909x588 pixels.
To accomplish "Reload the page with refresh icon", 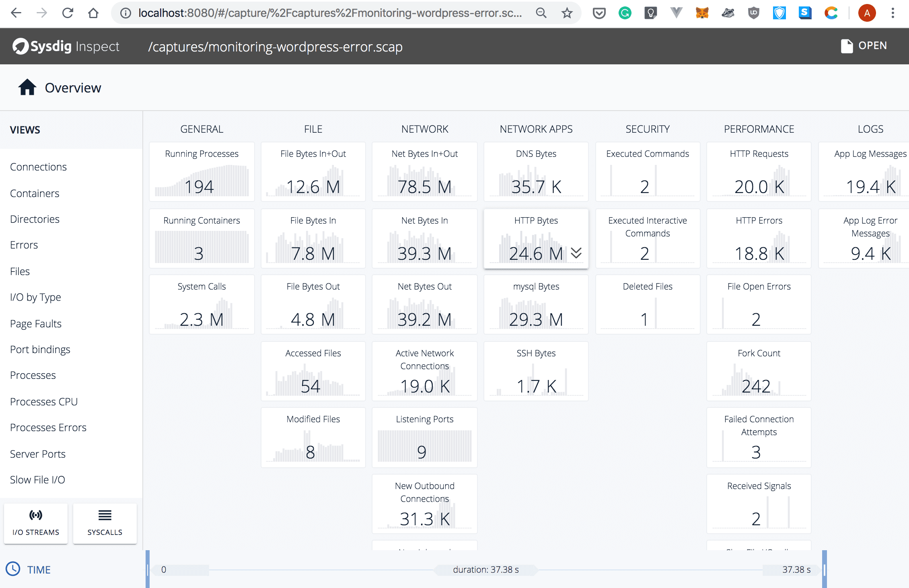I will click(x=68, y=13).
